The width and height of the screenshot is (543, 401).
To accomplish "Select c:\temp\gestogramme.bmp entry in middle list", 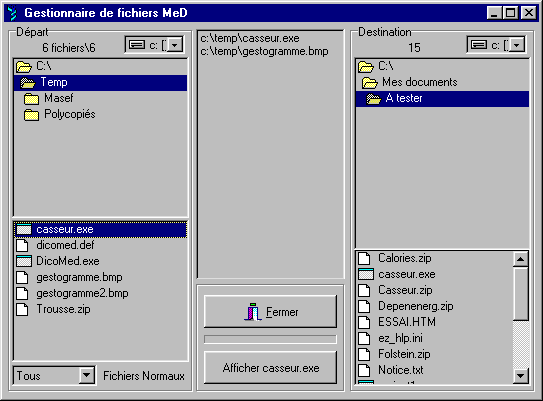I will coord(264,51).
